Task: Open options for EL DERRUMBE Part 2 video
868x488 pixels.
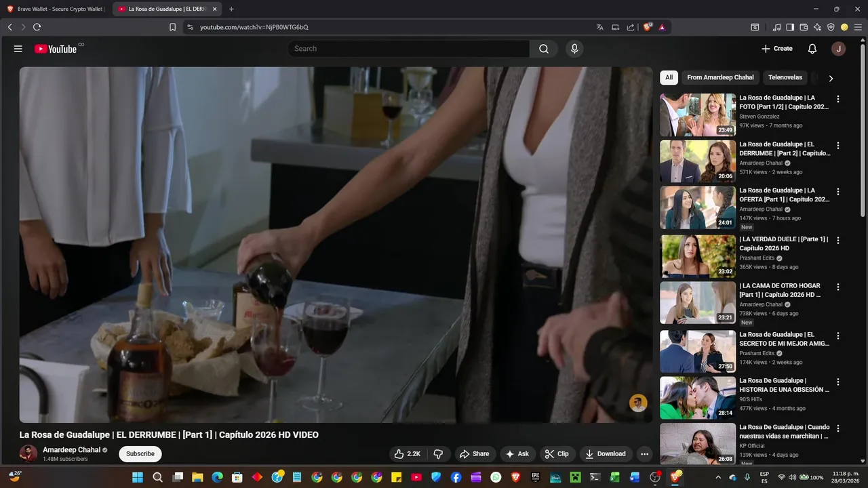Action: pos(837,146)
